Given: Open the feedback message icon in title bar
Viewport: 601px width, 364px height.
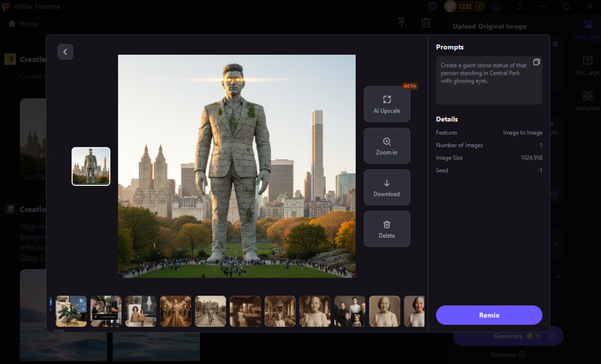Looking at the screenshot, I should 433,6.
